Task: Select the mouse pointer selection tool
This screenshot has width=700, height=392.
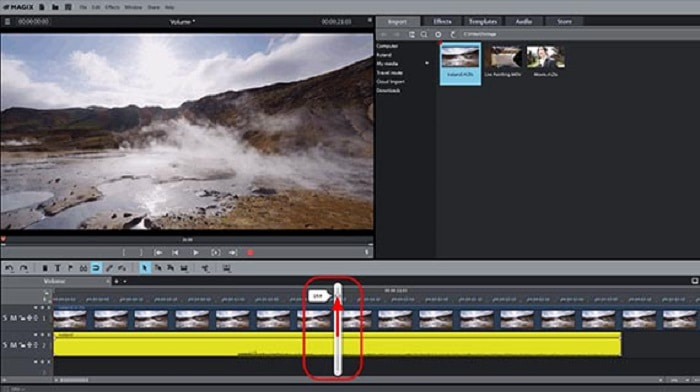Action: pyautogui.click(x=145, y=268)
